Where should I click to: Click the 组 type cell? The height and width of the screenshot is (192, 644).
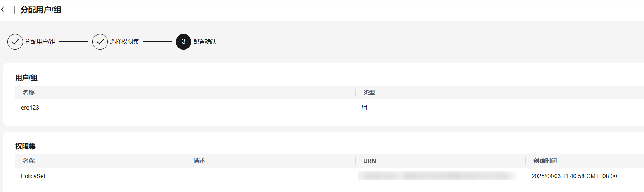(x=364, y=108)
